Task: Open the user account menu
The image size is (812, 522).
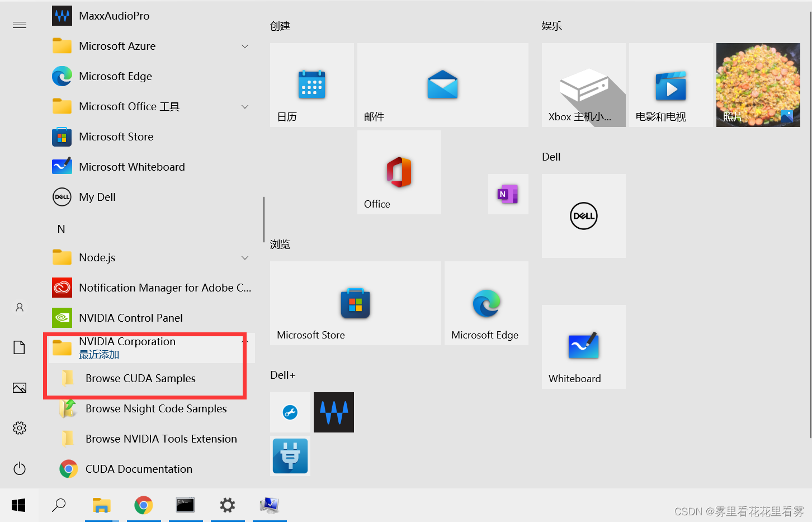Action: tap(20, 307)
